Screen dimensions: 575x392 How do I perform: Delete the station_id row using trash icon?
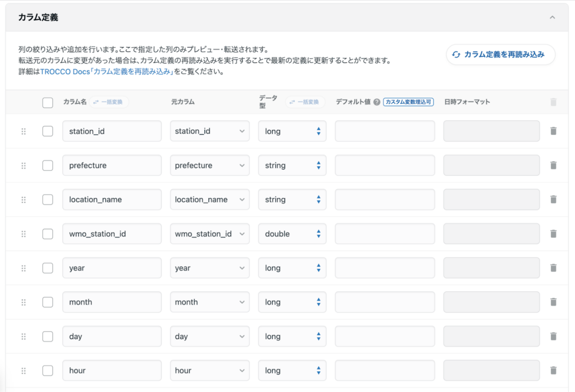click(553, 131)
